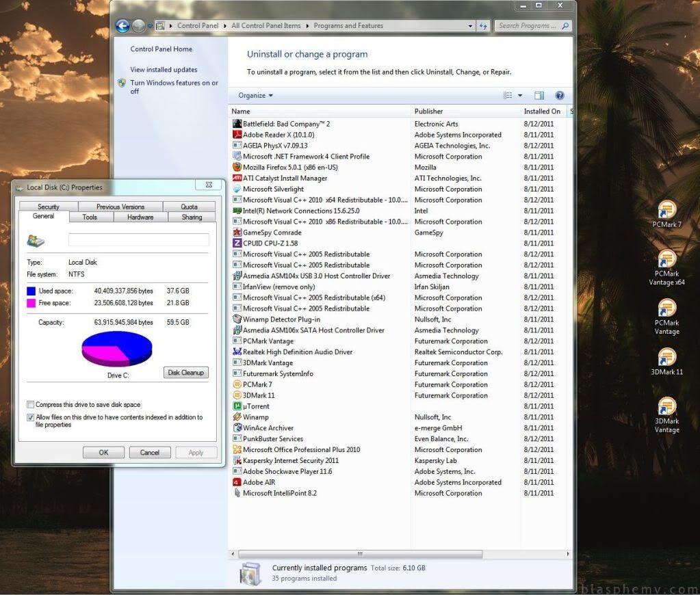Select the Hardware tab
700x595 pixels.
pos(141,217)
